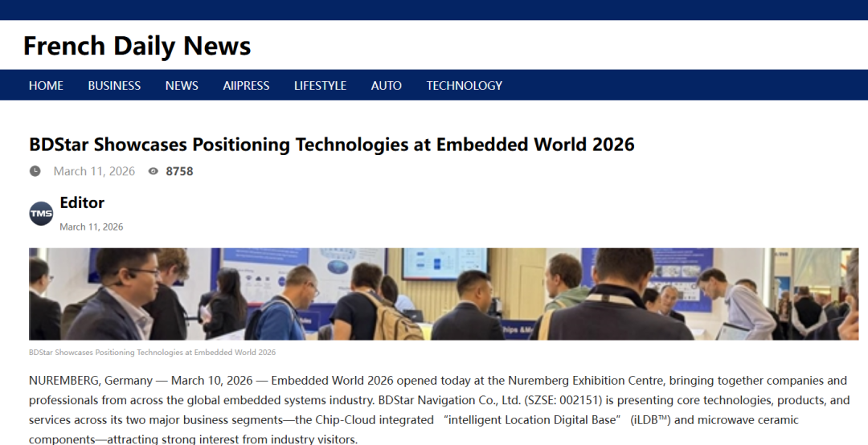Screen dimensions: 868x445
Task: Click the dark blue top header strip
Action: [434, 10]
